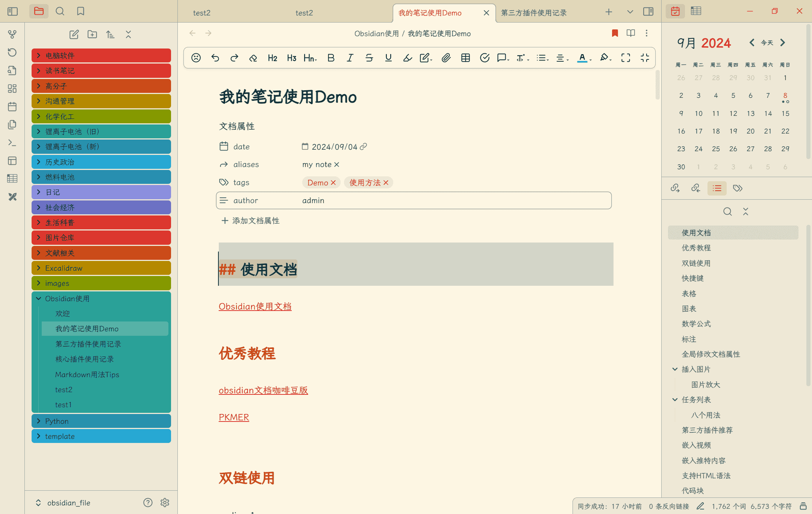Expand the Python folder
The height and width of the screenshot is (514, 812).
click(x=39, y=421)
